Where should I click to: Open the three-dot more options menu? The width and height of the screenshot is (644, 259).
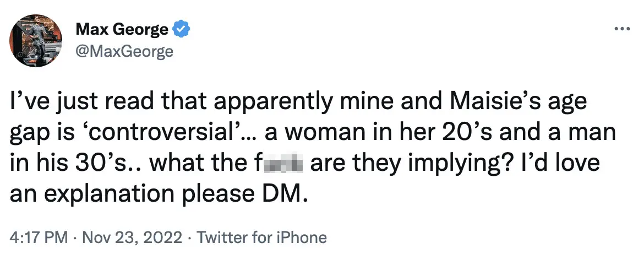(x=621, y=29)
